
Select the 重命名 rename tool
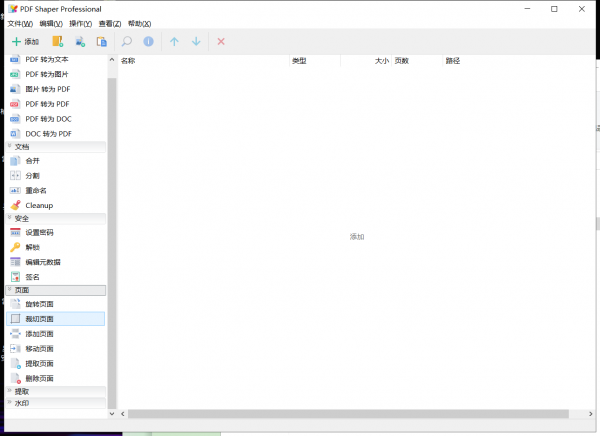[x=56, y=191]
